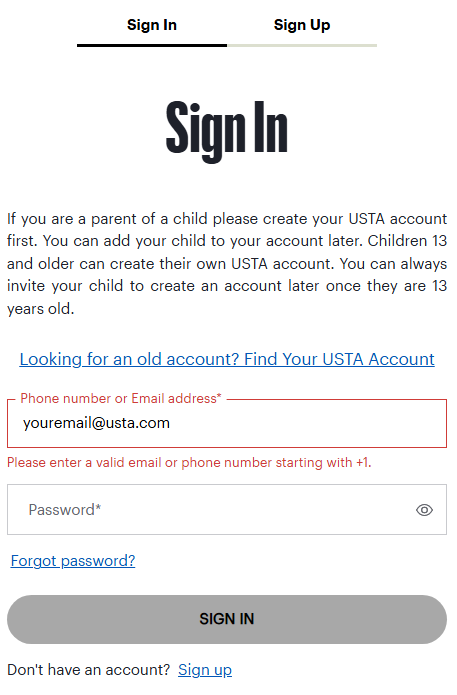Viewport: 457px width, 695px height.
Task: Focus the Password input field
Action: pos(227,509)
